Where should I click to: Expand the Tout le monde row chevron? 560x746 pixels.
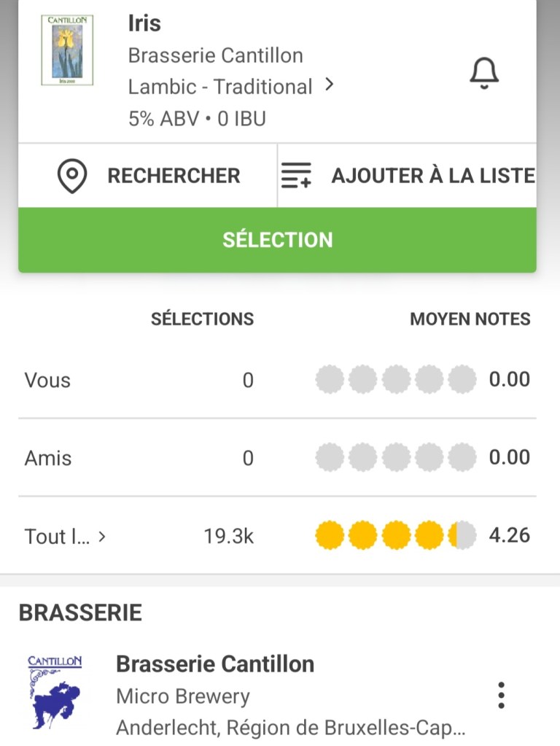point(102,537)
